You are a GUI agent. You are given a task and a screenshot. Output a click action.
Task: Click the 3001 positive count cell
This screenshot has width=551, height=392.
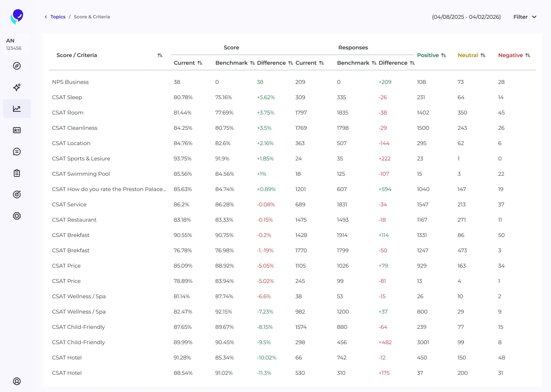point(423,342)
